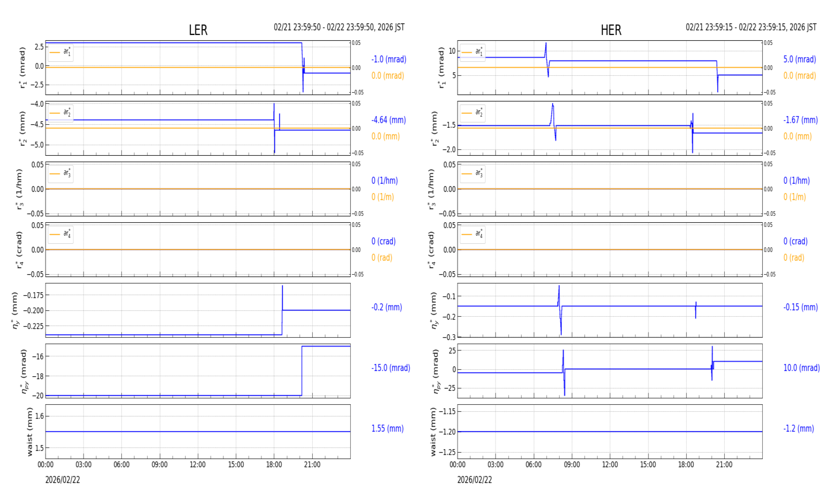
Task: Click the ∂r2* legend in LER plot
Action: pos(61,113)
